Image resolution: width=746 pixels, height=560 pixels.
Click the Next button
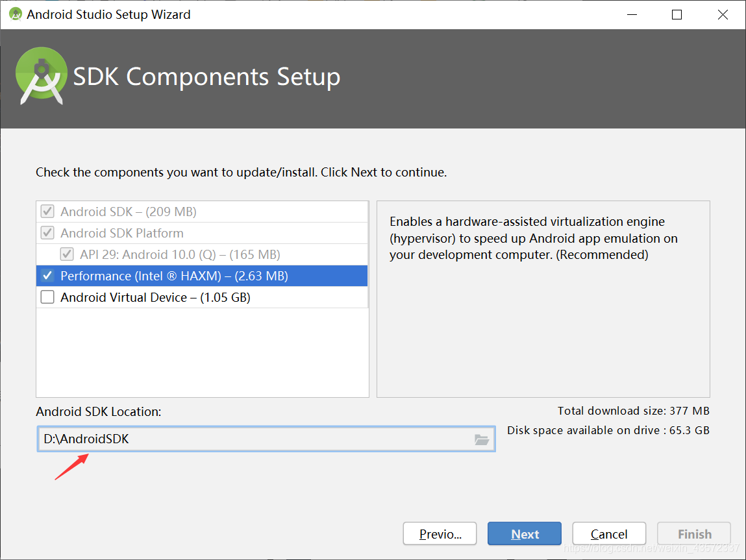525,534
